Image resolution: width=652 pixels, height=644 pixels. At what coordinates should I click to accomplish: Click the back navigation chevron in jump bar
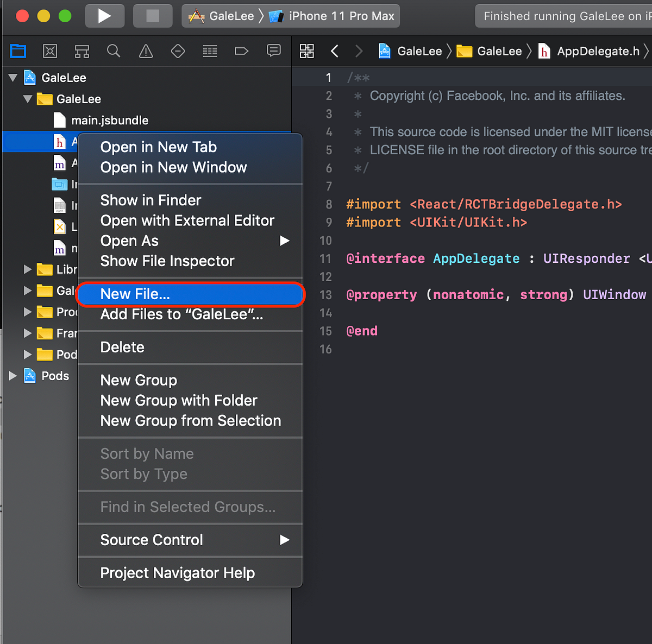point(335,51)
